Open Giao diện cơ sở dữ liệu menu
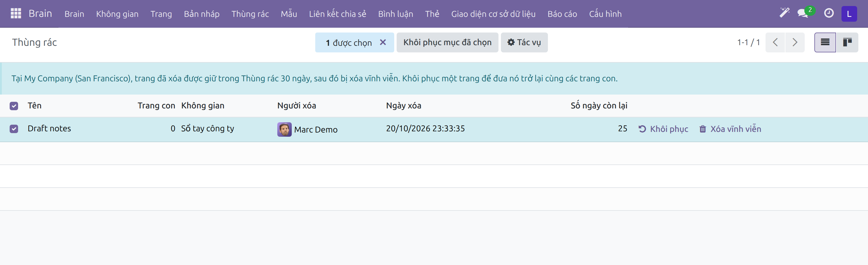This screenshot has height=265, width=868. pyautogui.click(x=493, y=14)
